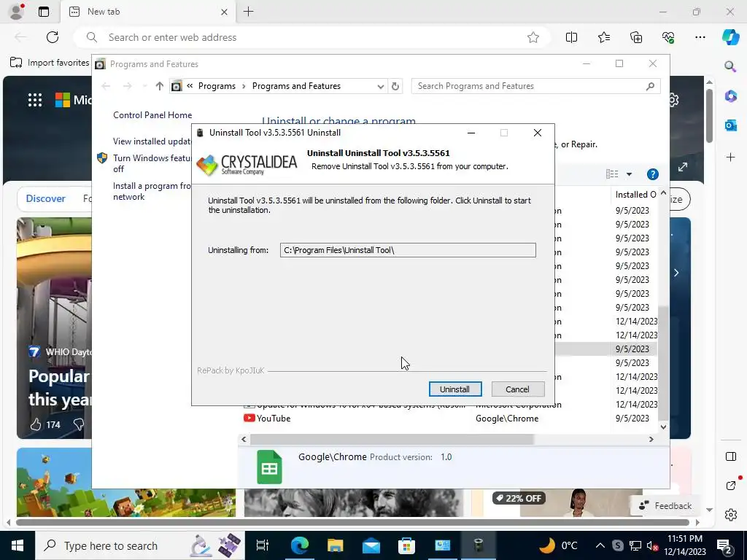Refresh the Edge page
This screenshot has width=747, height=560.
[53, 37]
